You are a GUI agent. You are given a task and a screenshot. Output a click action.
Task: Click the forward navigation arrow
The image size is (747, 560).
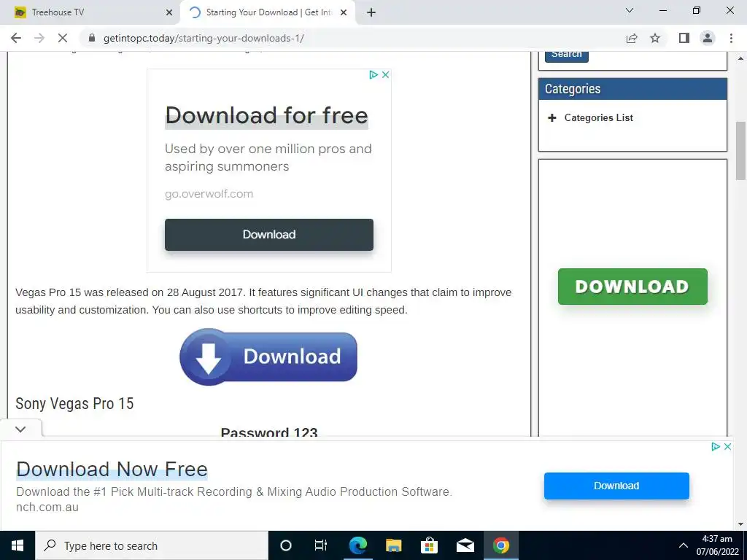(39, 38)
